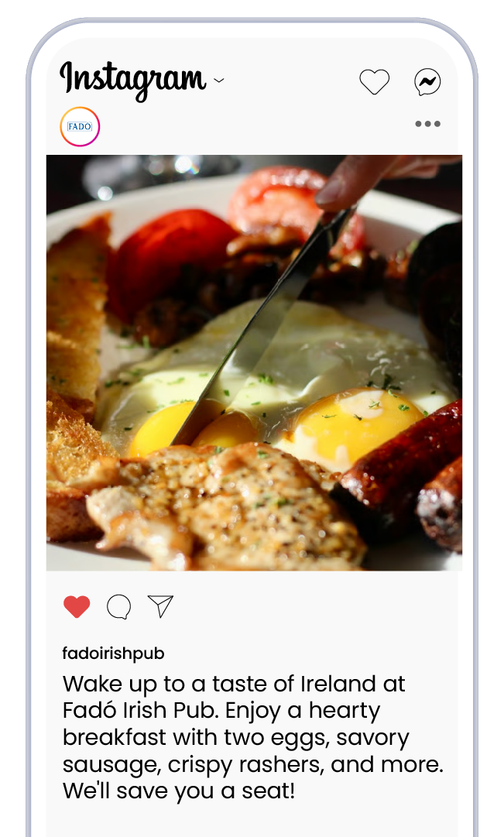This screenshot has height=837, width=504.
Task: Open the Irish breakfast post photo
Action: click(254, 363)
